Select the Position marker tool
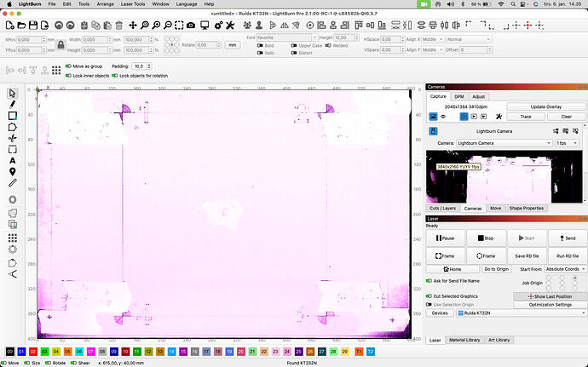 tap(13, 172)
